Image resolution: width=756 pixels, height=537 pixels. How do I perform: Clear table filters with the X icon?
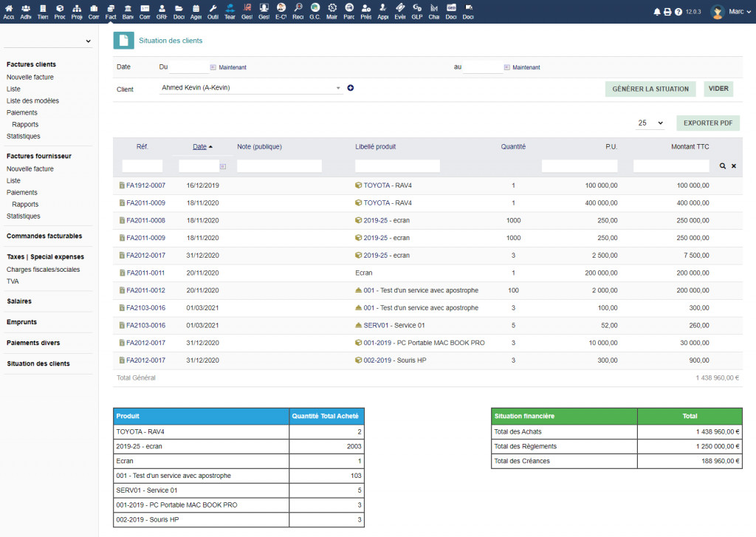pos(734,166)
